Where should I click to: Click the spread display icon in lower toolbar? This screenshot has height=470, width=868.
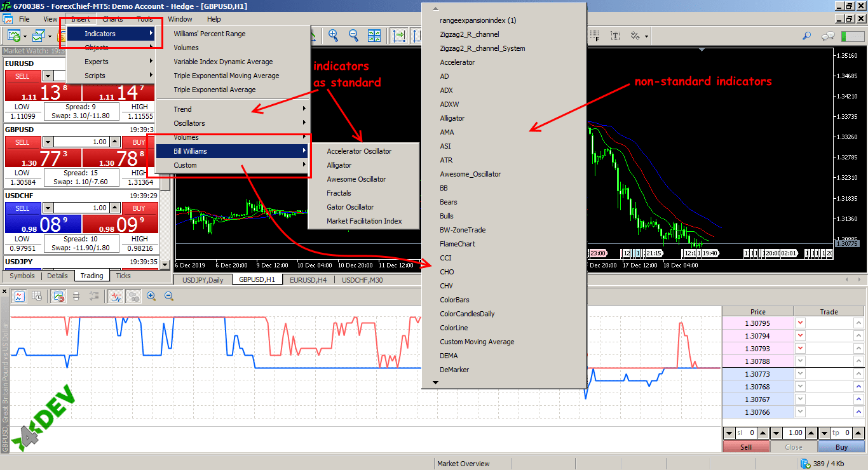point(76,296)
